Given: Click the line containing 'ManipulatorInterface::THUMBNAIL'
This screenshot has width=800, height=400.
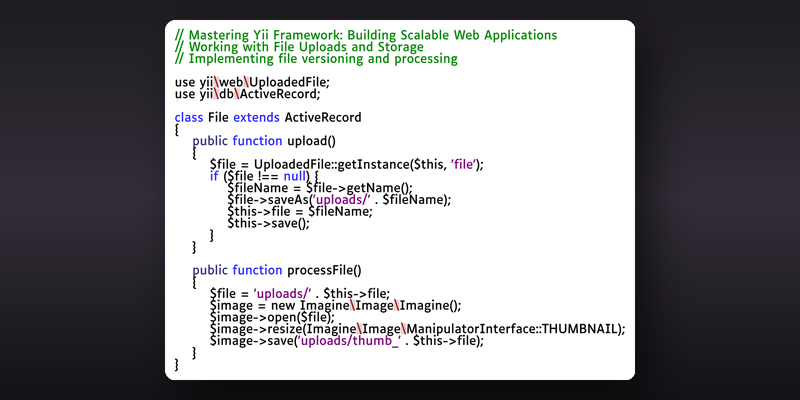Looking at the screenshot, I should 417,329.
